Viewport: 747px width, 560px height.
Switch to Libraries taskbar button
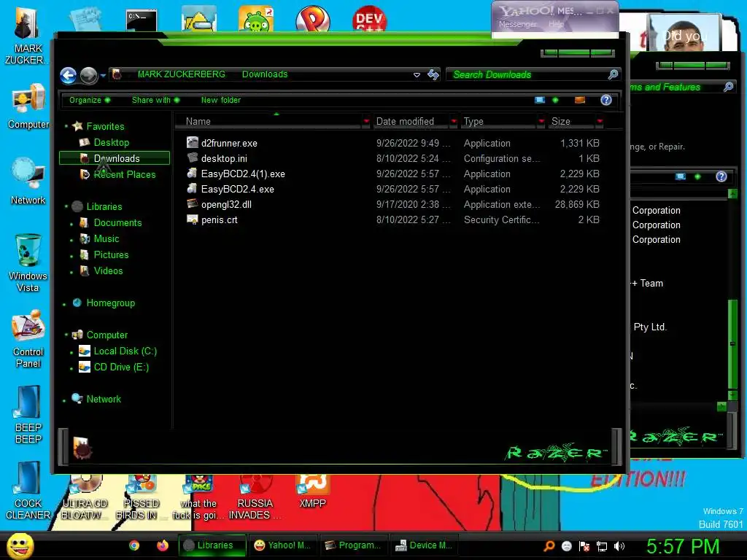click(x=212, y=545)
